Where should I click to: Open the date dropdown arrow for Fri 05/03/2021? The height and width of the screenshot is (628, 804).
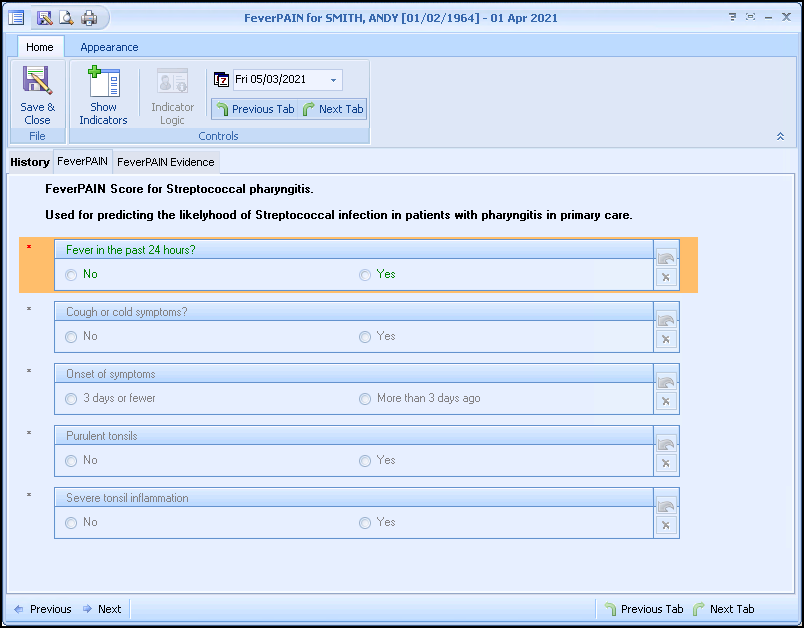(333, 80)
